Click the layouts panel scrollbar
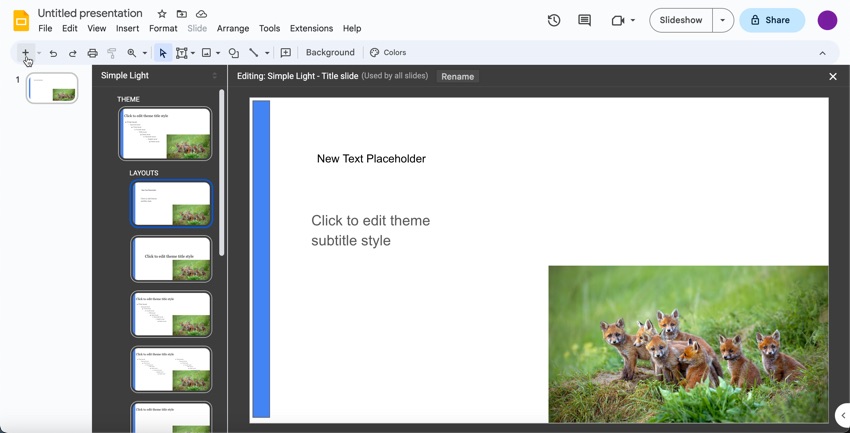The height and width of the screenshot is (433, 850). coord(221,172)
